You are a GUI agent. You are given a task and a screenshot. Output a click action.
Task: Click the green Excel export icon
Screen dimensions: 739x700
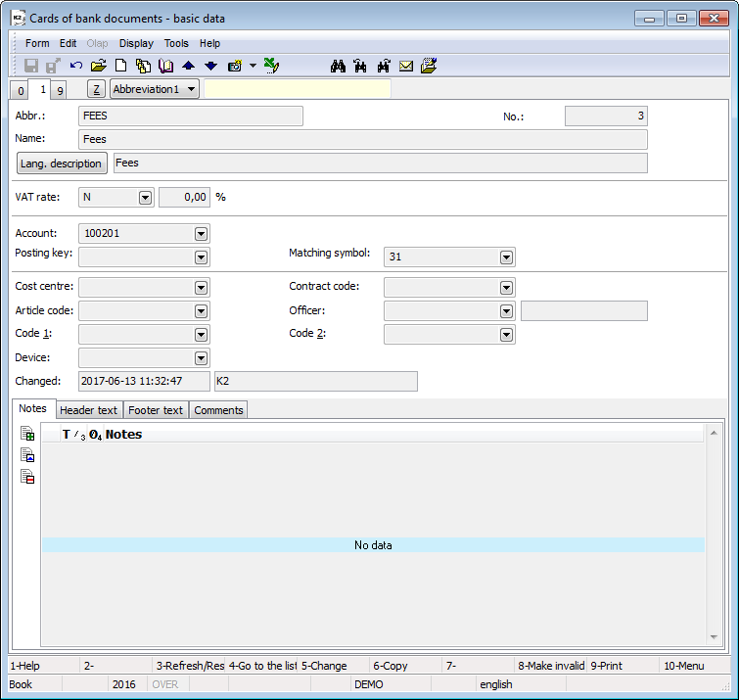coord(272,66)
